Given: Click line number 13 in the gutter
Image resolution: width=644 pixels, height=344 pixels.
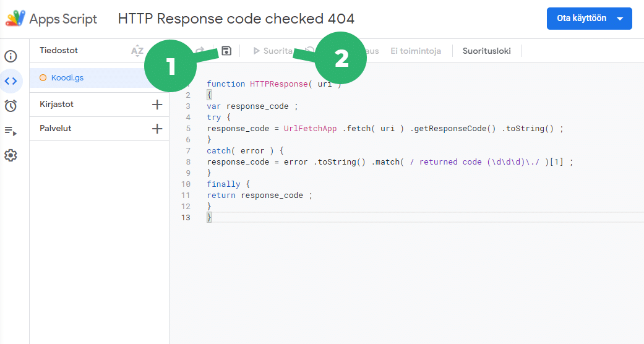Looking at the screenshot, I should tap(186, 217).
